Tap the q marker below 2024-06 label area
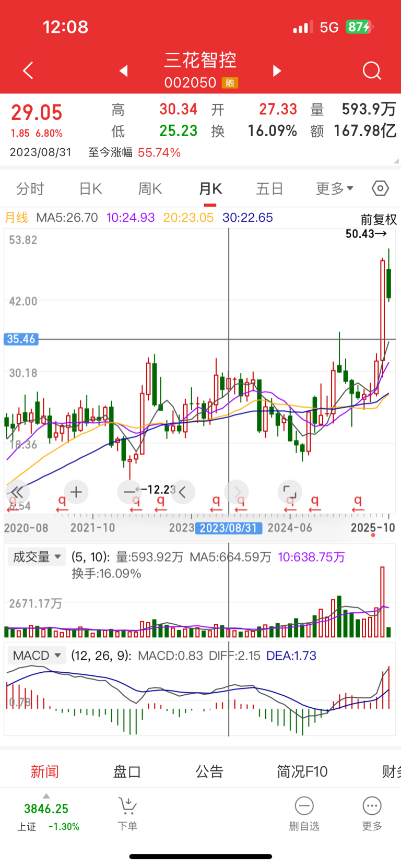The width and height of the screenshot is (401, 868). (x=290, y=503)
